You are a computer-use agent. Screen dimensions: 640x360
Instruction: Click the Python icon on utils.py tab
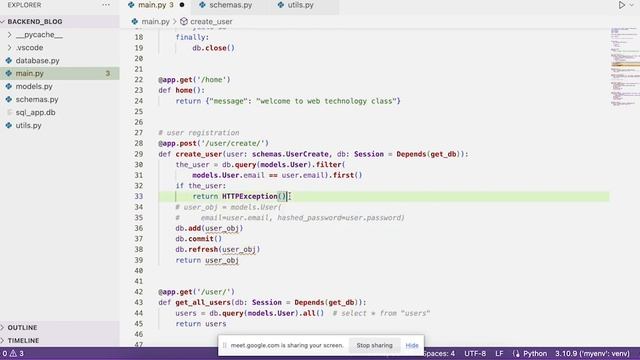pyautogui.click(x=280, y=5)
